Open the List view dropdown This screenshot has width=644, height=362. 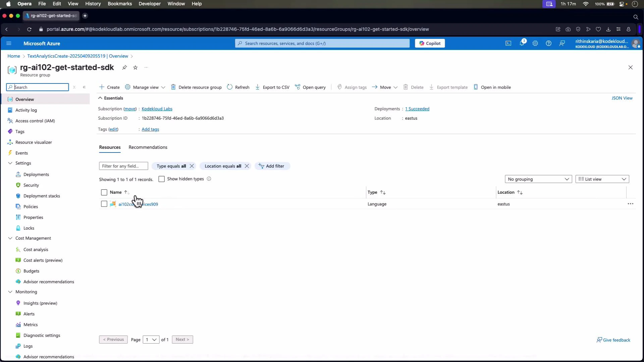(x=602, y=179)
